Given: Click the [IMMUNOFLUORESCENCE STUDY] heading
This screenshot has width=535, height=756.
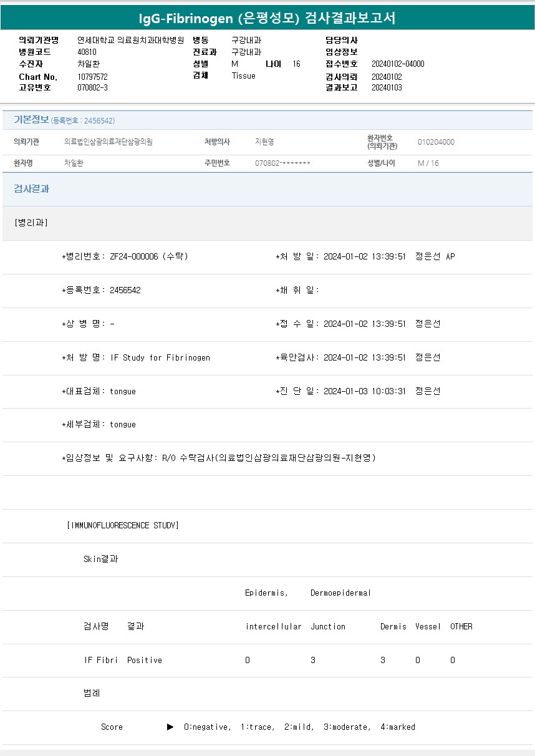Looking at the screenshot, I should point(123,525).
